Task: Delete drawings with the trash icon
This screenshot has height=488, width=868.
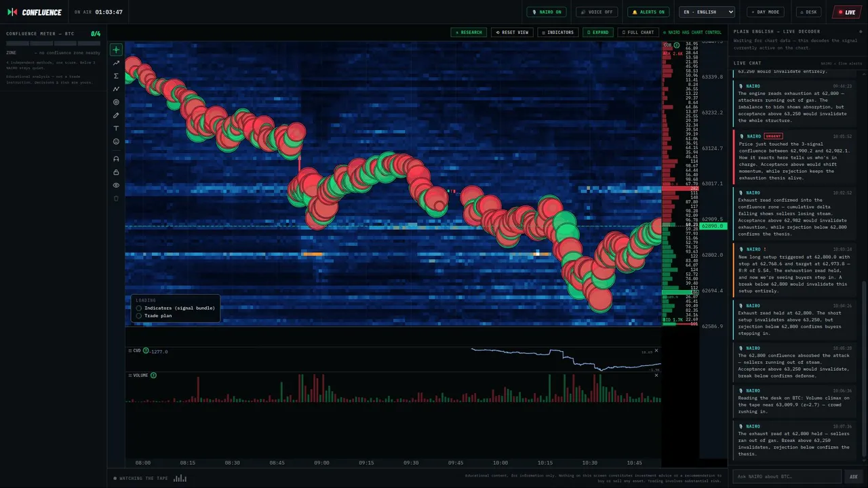Action: [x=116, y=199]
